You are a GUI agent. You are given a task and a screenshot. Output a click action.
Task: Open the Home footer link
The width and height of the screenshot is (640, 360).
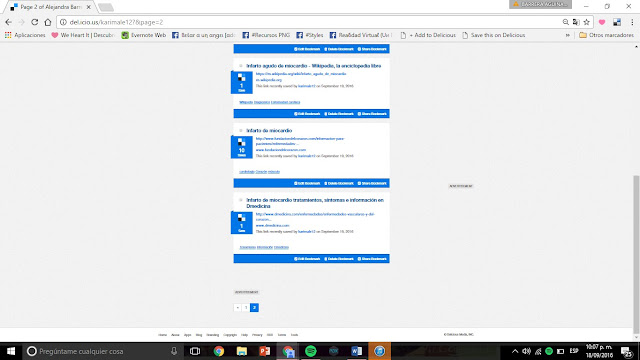point(162,335)
